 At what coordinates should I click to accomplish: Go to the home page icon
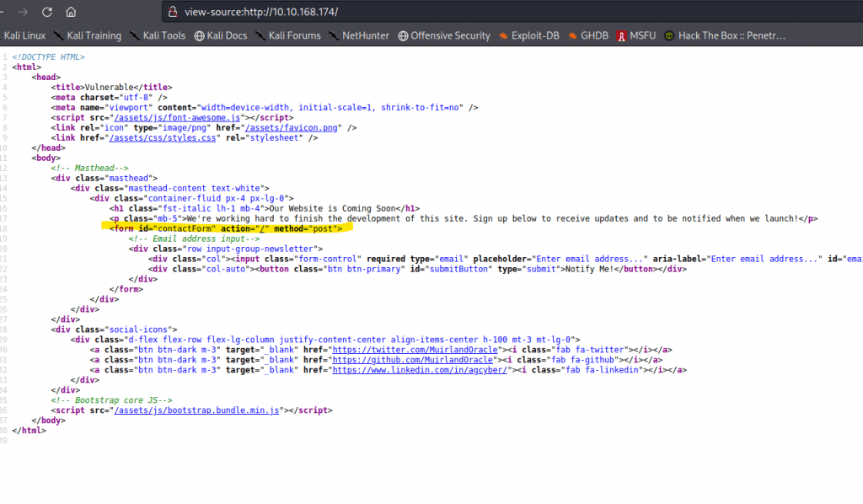click(x=71, y=12)
